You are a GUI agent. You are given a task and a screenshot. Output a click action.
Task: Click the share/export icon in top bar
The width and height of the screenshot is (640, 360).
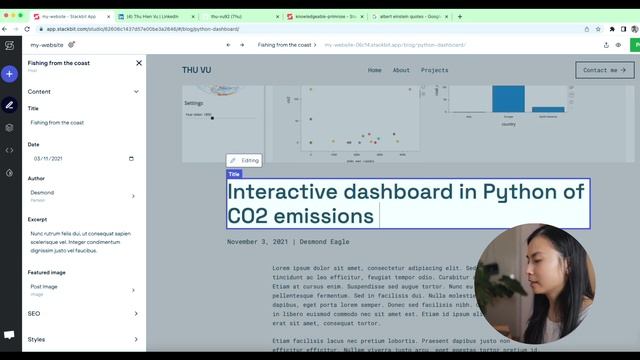606,45
